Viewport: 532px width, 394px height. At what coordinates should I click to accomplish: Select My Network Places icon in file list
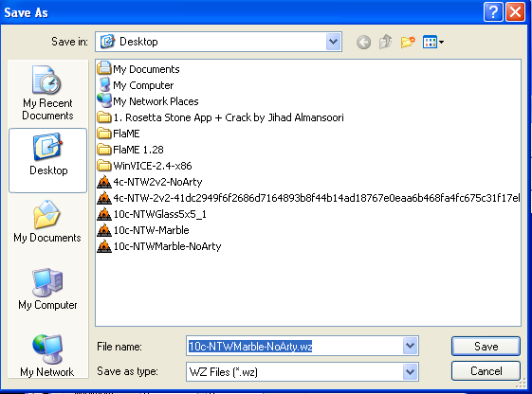pyautogui.click(x=104, y=101)
